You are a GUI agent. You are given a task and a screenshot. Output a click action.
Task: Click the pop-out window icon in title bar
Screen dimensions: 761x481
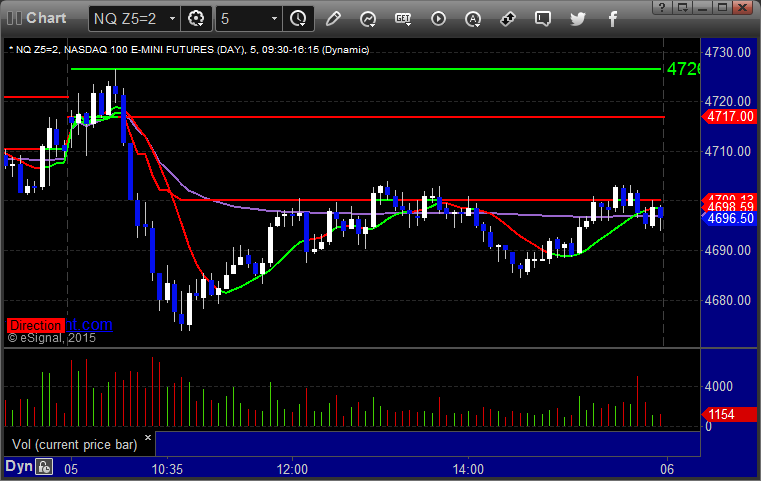click(x=682, y=7)
